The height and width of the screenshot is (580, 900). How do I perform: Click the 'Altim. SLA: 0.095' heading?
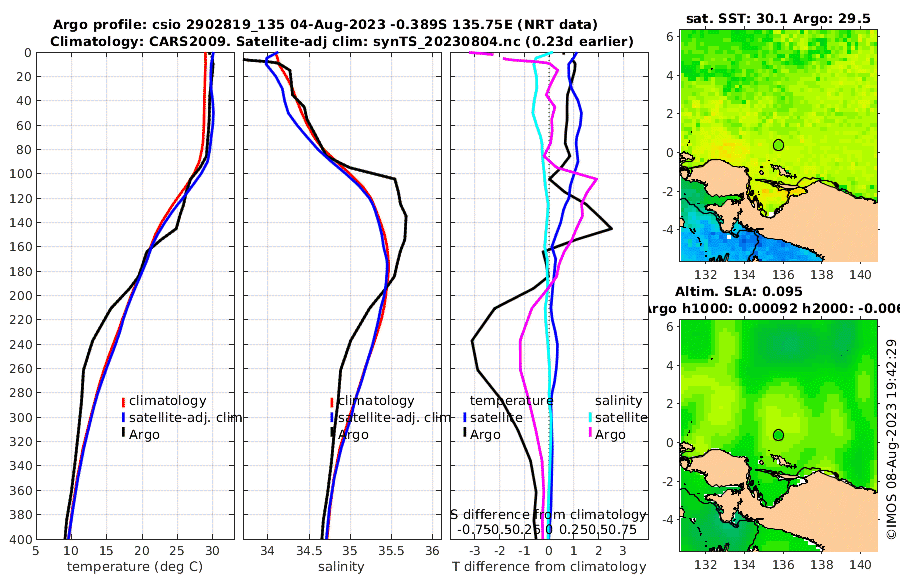click(739, 292)
